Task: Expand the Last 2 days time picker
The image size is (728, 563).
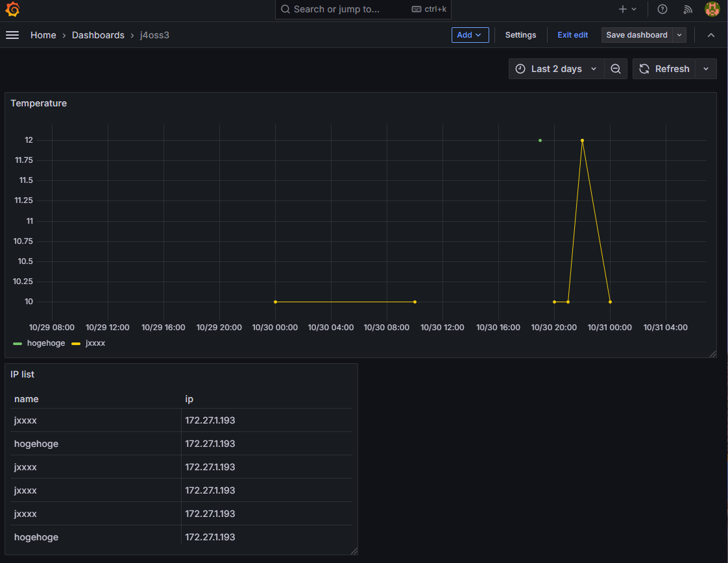Action: 556,69
